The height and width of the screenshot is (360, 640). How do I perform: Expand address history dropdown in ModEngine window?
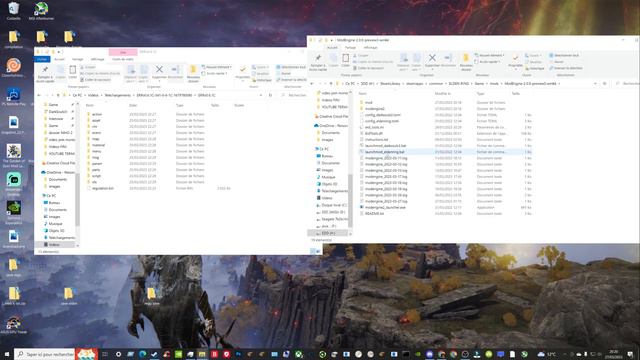coord(595,83)
